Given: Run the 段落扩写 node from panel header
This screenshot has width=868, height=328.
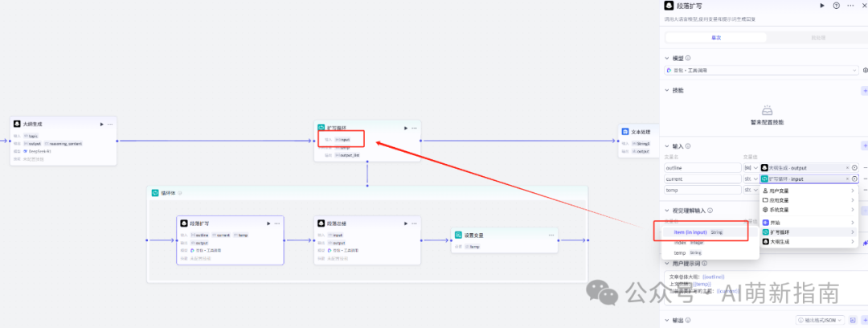Looking at the screenshot, I should tap(821, 5).
